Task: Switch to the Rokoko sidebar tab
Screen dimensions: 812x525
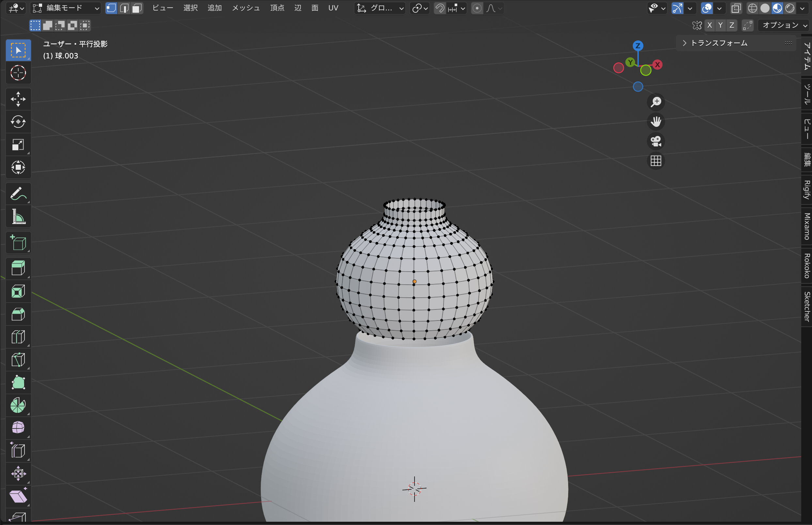Action: click(806, 266)
